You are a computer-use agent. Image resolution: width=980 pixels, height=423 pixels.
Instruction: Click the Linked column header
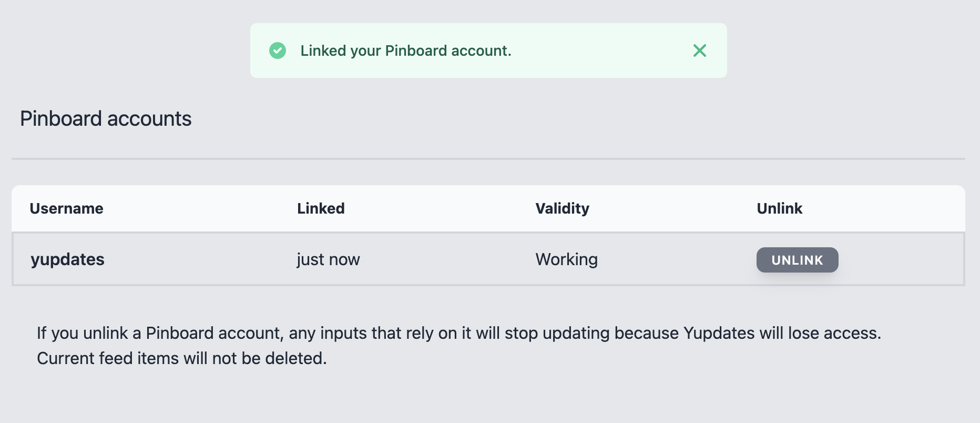321,208
